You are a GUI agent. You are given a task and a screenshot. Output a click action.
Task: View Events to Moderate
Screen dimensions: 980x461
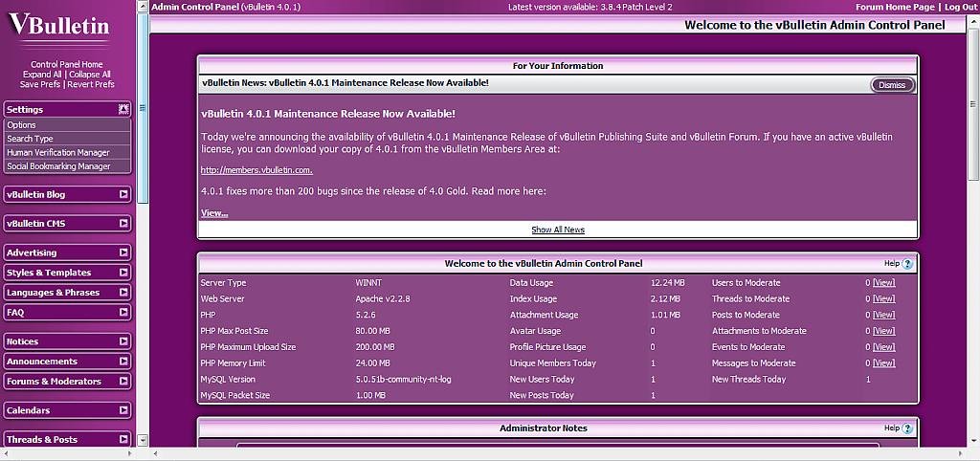pyautogui.click(x=883, y=346)
